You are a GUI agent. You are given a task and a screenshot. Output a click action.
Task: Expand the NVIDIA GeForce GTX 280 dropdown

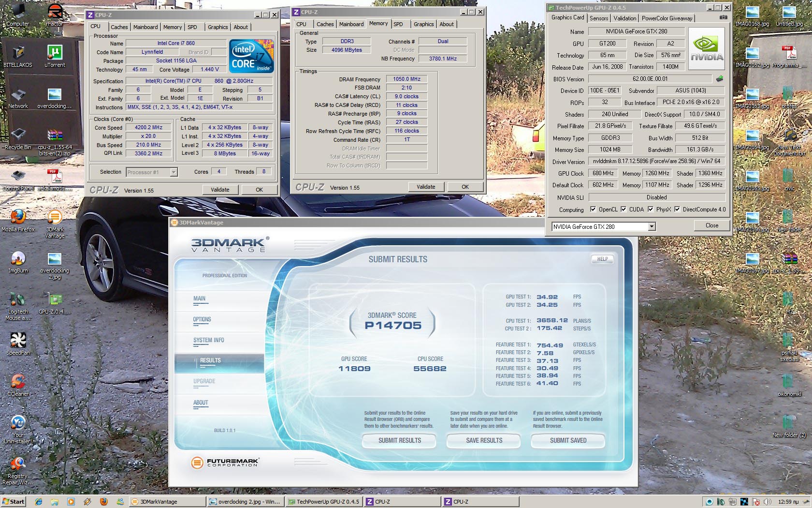tap(652, 226)
